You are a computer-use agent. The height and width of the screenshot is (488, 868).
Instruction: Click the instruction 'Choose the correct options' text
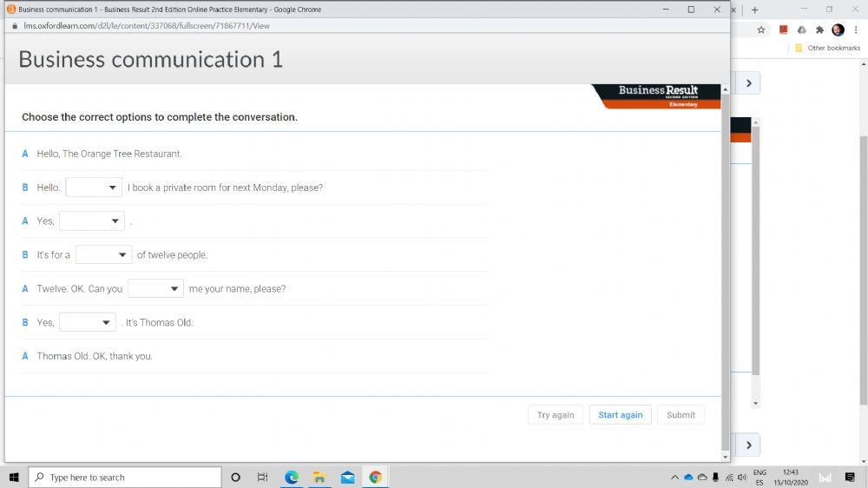pos(160,117)
